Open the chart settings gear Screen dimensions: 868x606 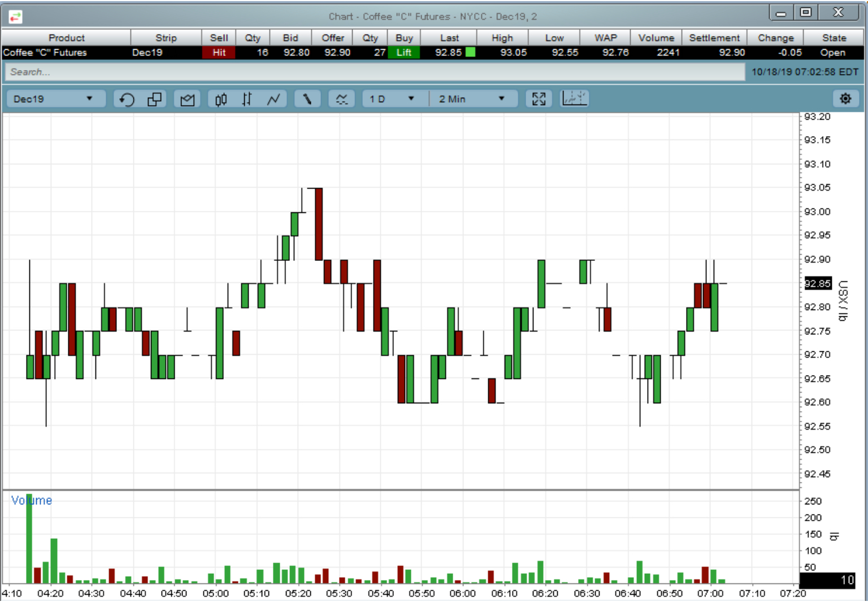pos(845,99)
